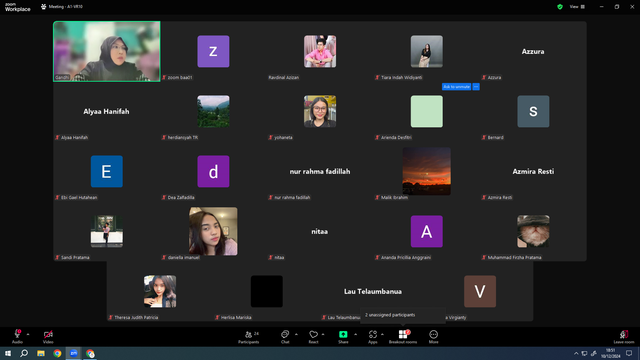The width and height of the screenshot is (640, 360).
Task: Click the Meeting info icon in title bar
Action: 43,7
